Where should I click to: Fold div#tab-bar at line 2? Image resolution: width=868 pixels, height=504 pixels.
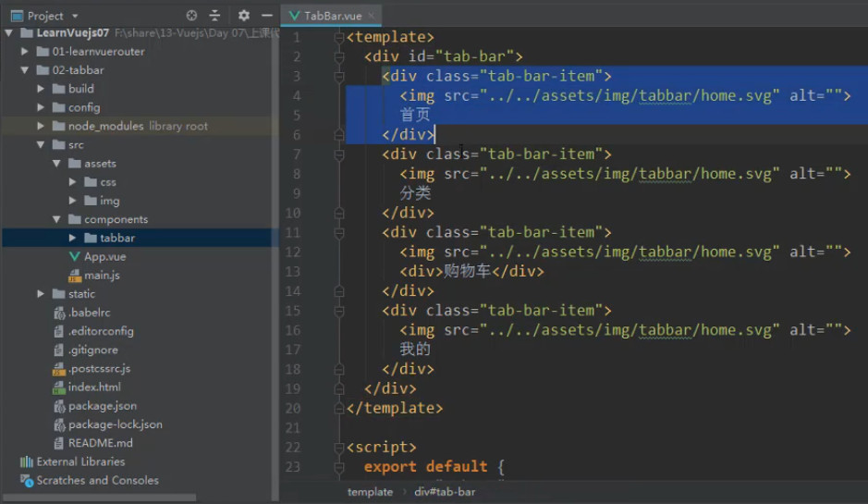tap(339, 57)
